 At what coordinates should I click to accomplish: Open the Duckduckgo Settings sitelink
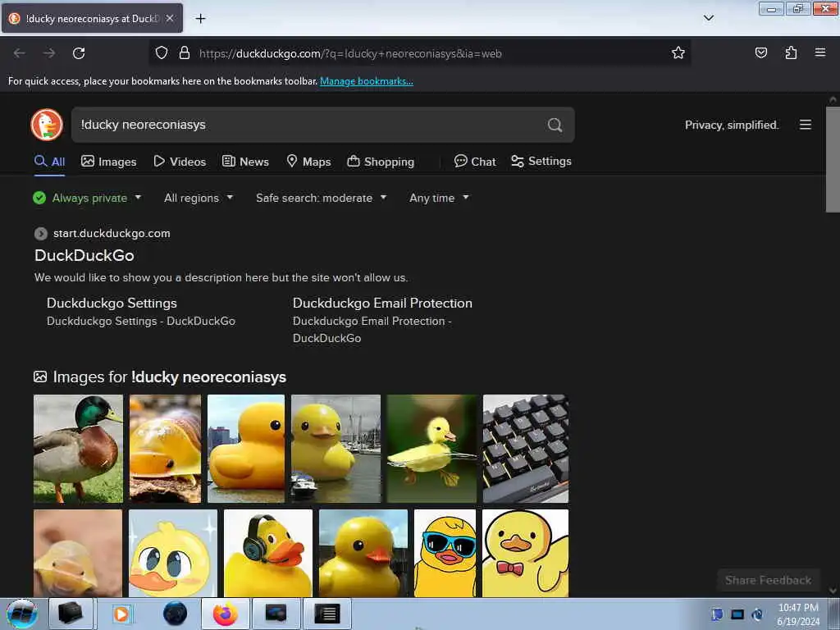pos(112,304)
